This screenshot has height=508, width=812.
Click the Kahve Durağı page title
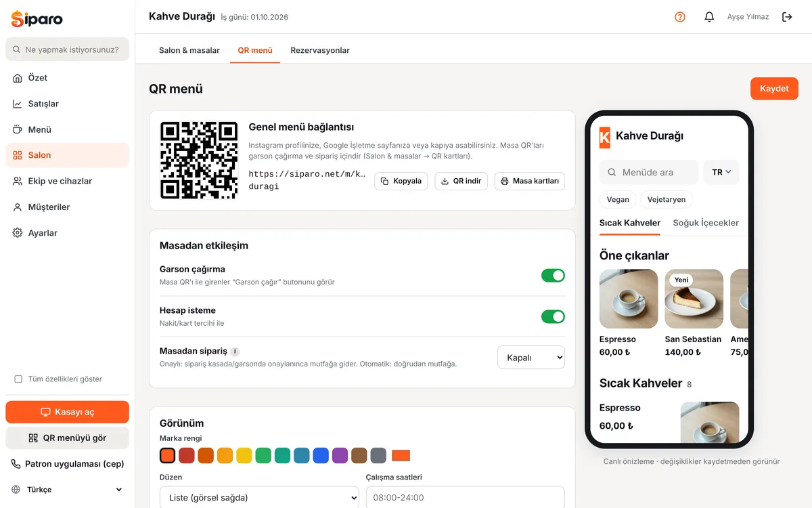182,16
